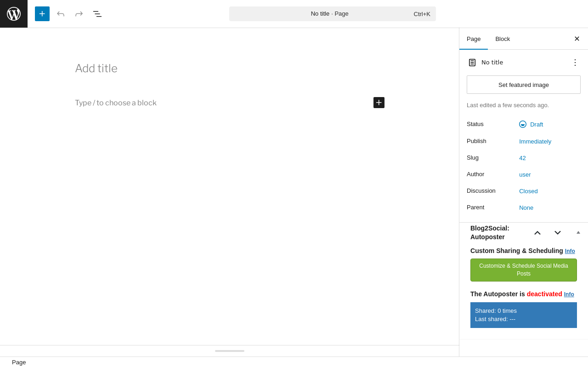Change the author from user
This screenshot has width=588, height=368.
pos(525,174)
